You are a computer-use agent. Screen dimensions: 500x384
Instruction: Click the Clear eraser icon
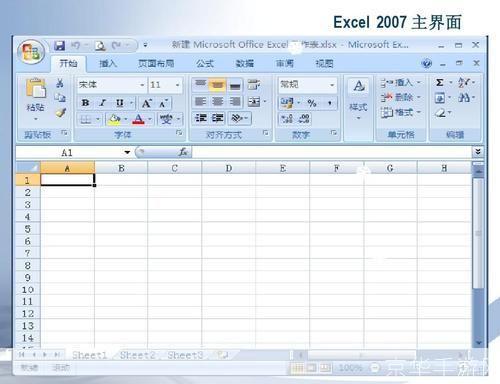tap(440, 113)
